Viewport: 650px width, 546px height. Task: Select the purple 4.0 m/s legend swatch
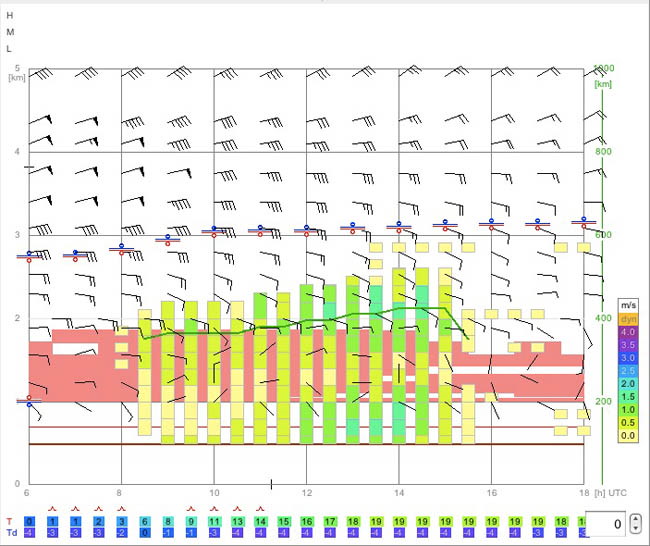[628, 332]
